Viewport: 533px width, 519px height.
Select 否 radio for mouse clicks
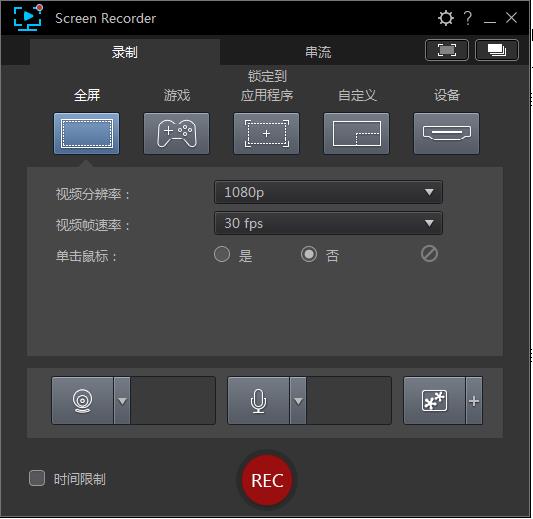(x=309, y=254)
